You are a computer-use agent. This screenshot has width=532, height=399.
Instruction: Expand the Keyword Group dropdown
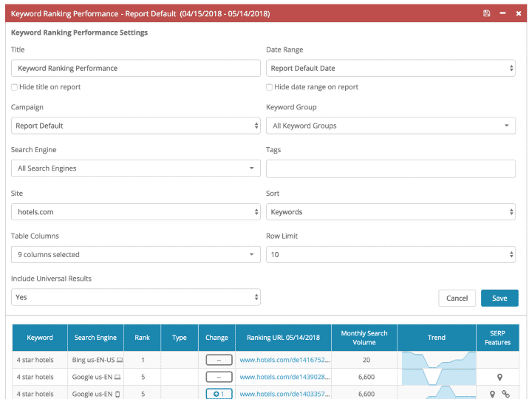coord(390,126)
